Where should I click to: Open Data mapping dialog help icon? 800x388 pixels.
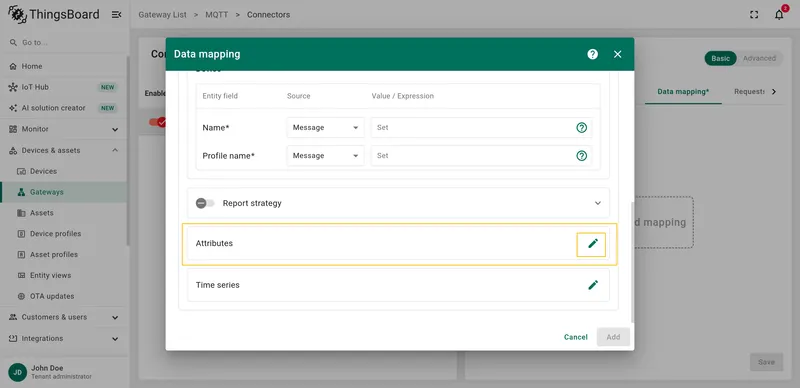click(592, 54)
